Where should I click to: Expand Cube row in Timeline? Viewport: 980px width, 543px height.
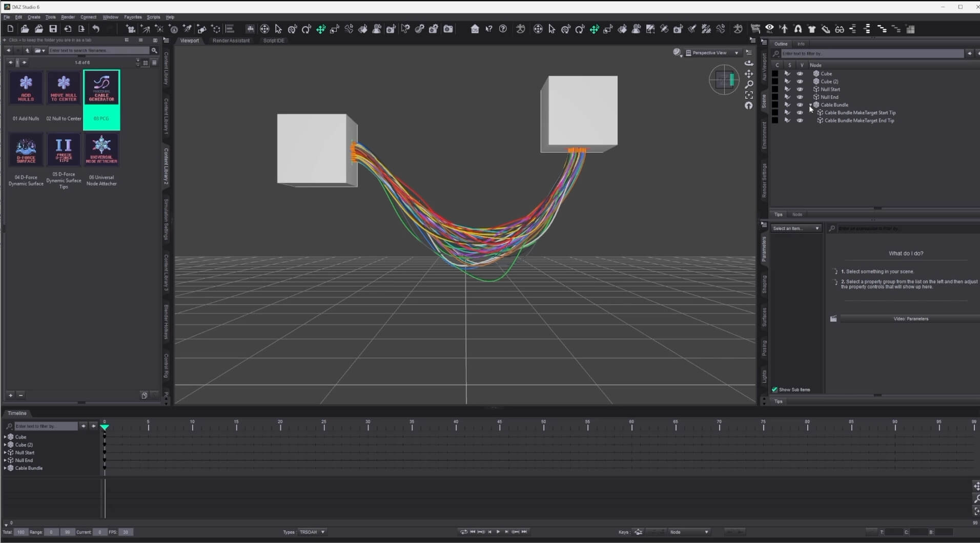[x=5, y=437]
